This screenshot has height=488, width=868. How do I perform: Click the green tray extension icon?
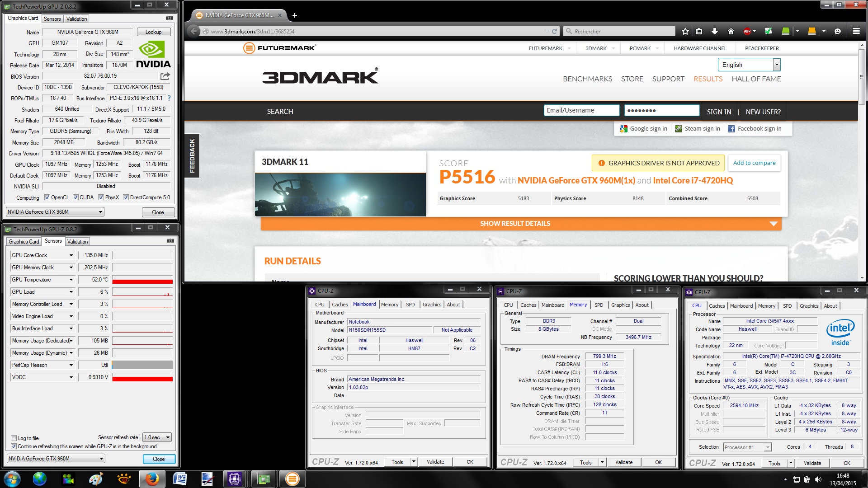click(x=786, y=31)
